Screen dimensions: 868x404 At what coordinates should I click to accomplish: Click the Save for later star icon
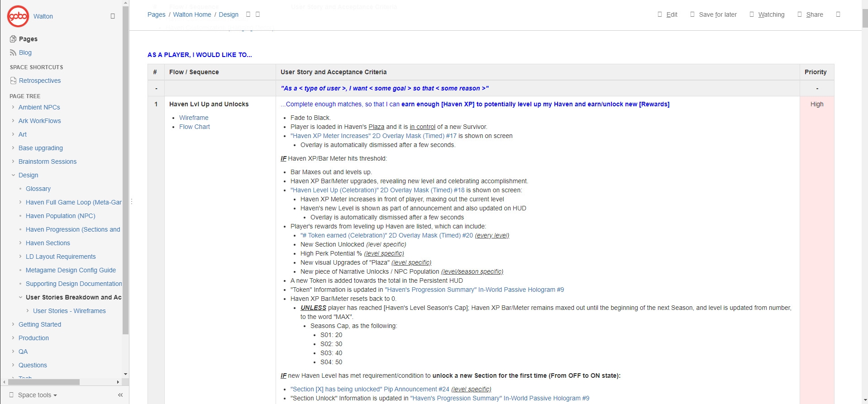(x=692, y=14)
